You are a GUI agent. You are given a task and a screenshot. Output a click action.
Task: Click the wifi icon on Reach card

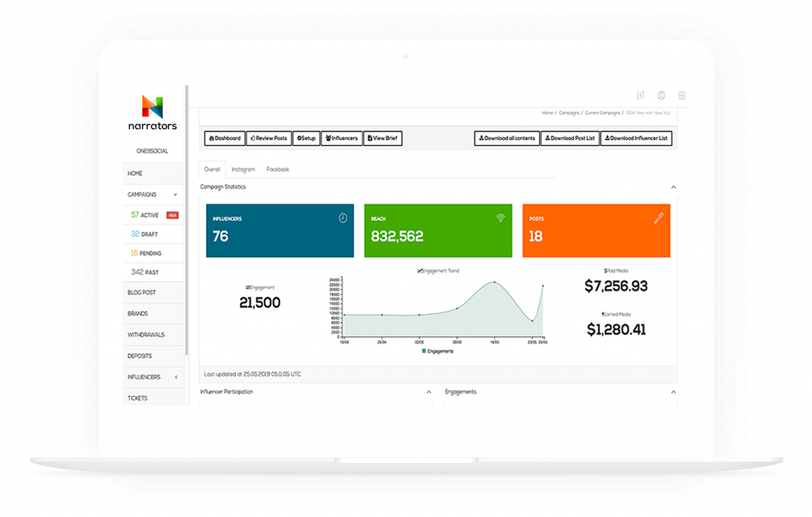pos(500,218)
